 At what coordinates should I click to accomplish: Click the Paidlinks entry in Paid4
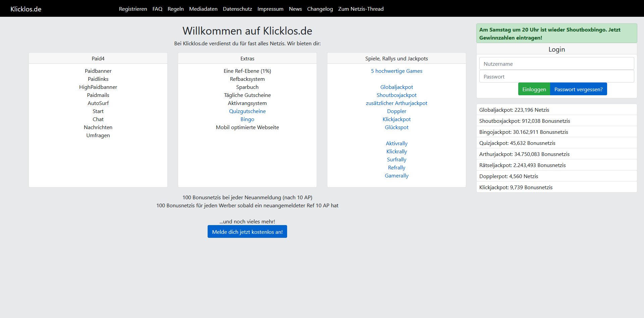pos(98,79)
